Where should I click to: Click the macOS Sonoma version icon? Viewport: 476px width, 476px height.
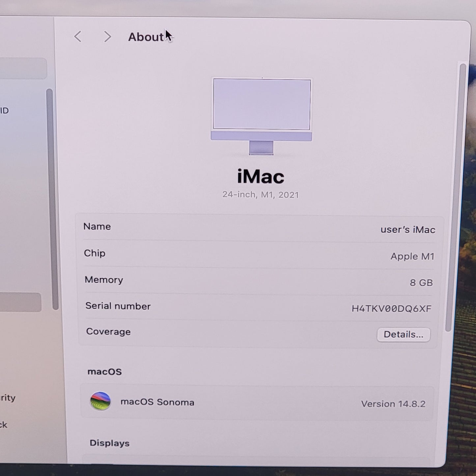pos(99,402)
